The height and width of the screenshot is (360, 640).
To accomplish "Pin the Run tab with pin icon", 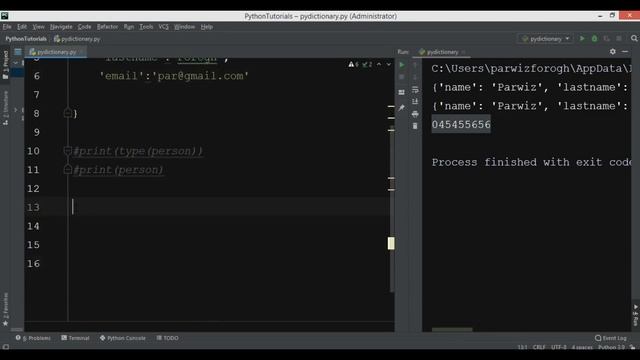I will pyautogui.click(x=402, y=108).
